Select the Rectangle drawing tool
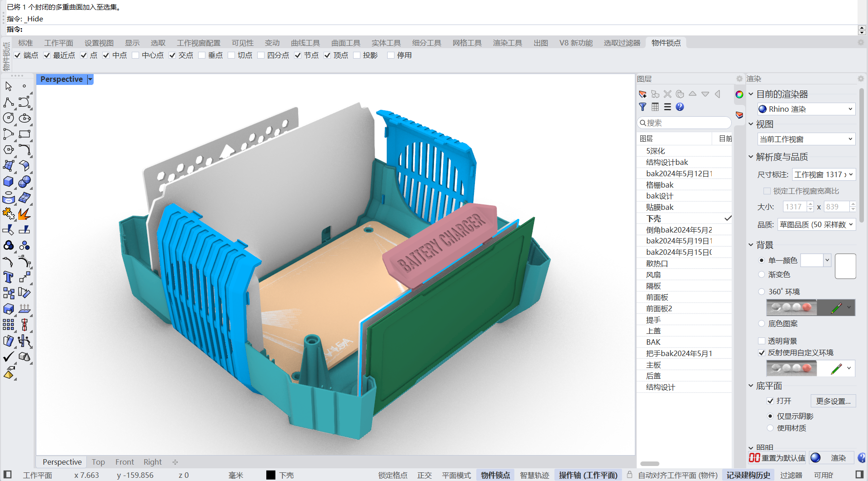This screenshot has height=481, width=868. (x=25, y=134)
